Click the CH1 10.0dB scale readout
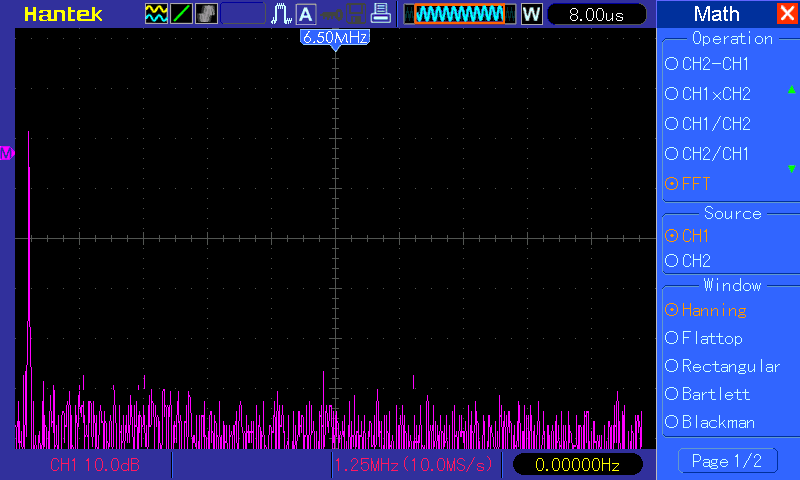This screenshot has width=800, height=480. coord(94,465)
